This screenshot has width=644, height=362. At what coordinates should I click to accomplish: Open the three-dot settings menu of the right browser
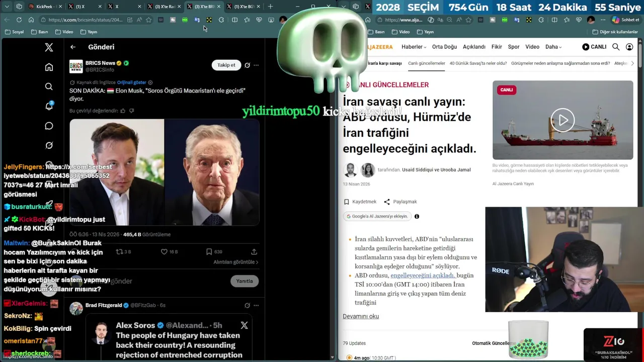(603, 20)
